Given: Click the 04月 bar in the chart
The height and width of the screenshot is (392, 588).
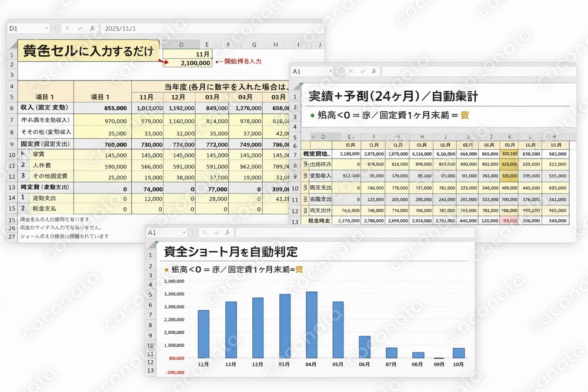Looking at the screenshot, I should pos(311,325).
